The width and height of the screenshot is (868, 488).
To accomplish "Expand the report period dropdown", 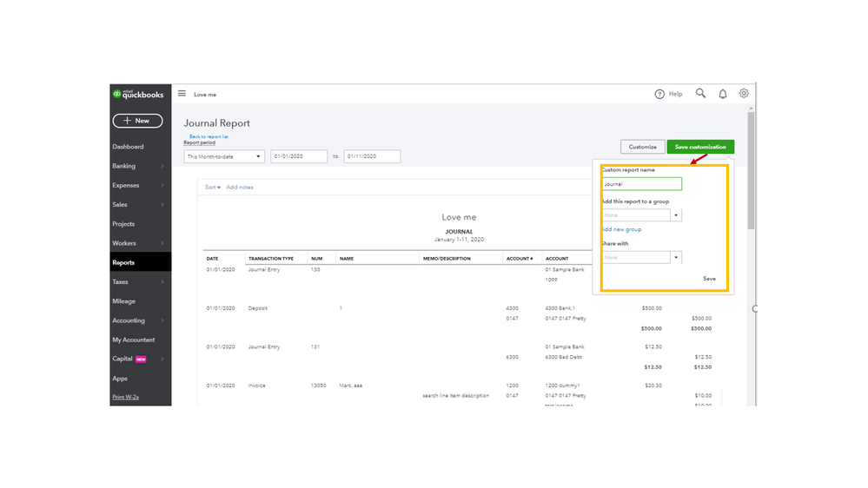I will pyautogui.click(x=224, y=156).
